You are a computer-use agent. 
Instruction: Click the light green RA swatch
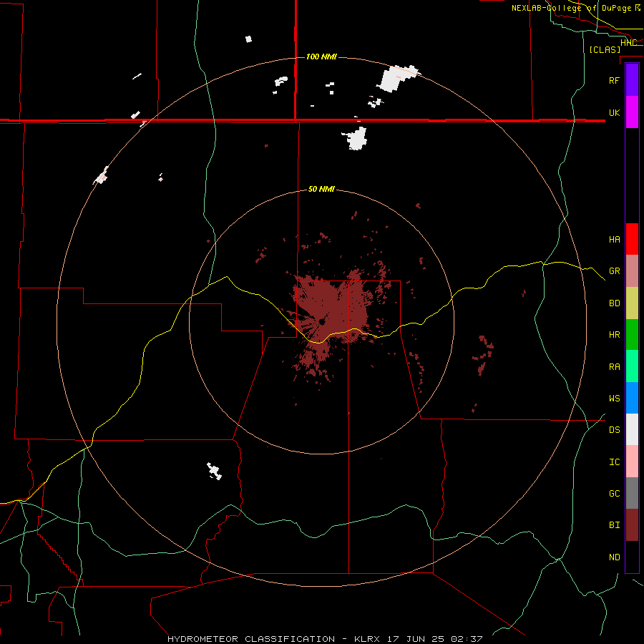tap(632, 366)
